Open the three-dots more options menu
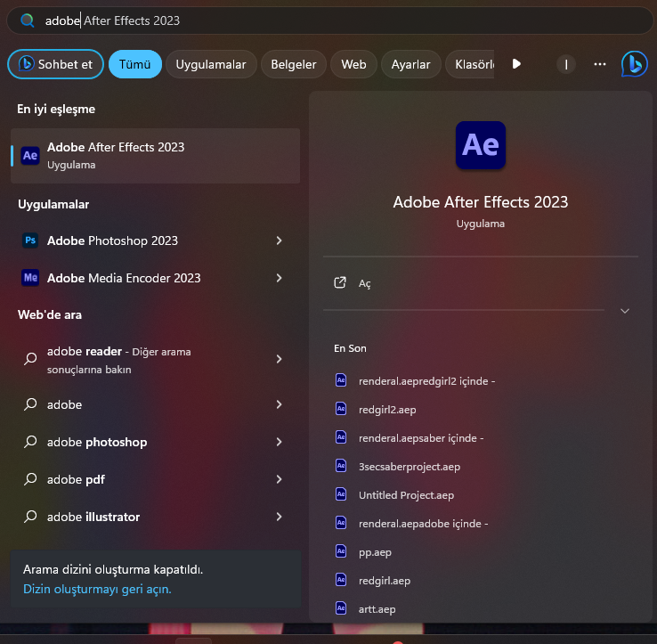This screenshot has width=657, height=644. click(600, 64)
